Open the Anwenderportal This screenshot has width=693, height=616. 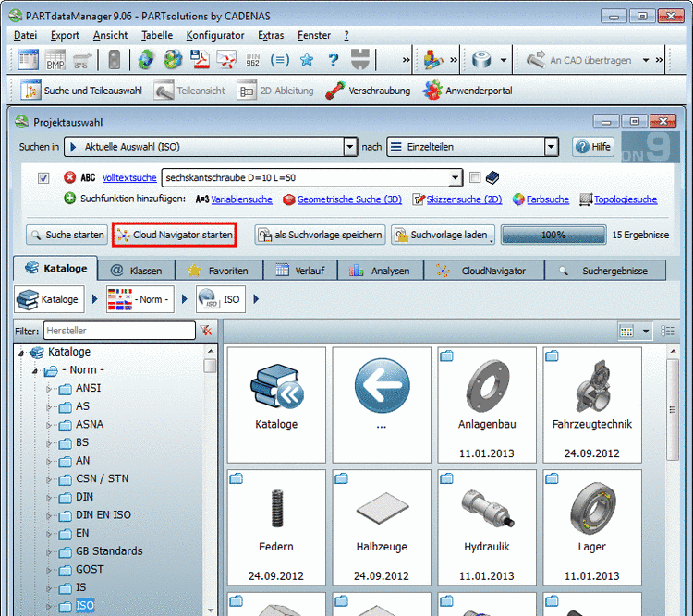[468, 91]
